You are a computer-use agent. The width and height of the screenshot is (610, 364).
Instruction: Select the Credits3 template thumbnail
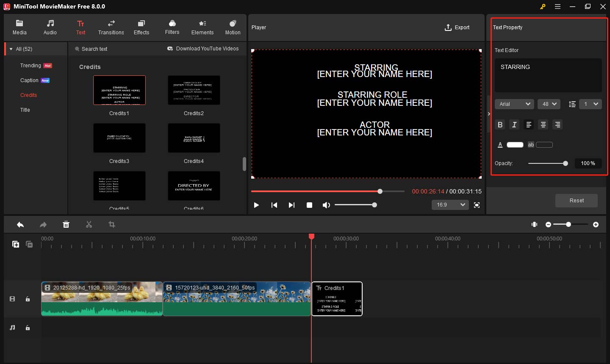(119, 138)
